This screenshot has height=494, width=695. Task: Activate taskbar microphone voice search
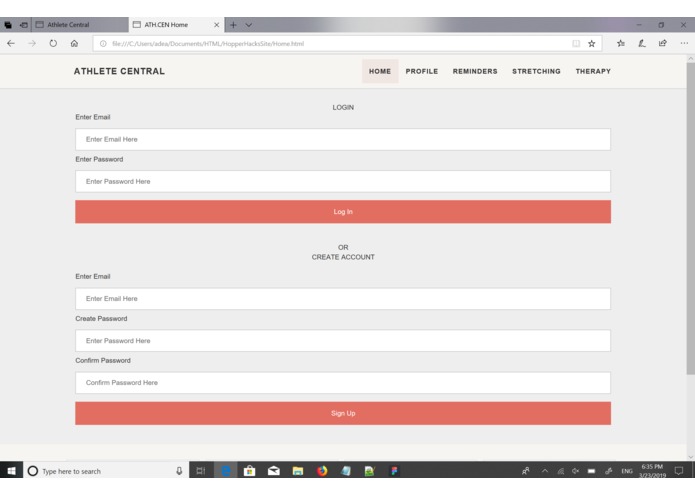(x=179, y=471)
